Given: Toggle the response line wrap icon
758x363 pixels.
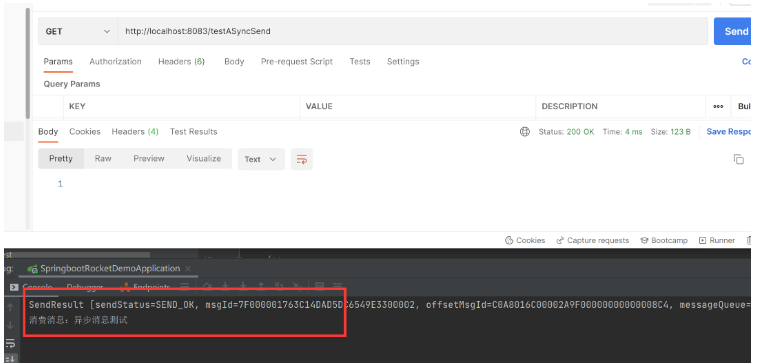Looking at the screenshot, I should 302,159.
